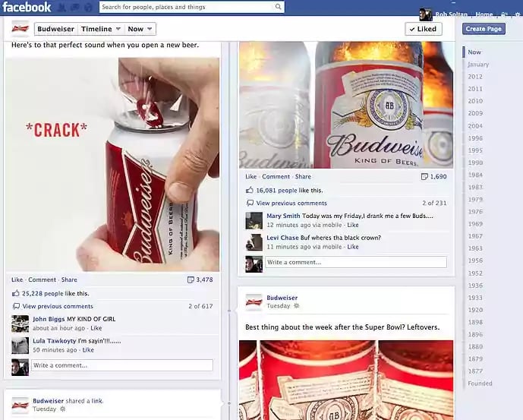This screenshot has height=420, width=523.
Task: Jump to 1984 in timeline navigator
Action: point(475,175)
